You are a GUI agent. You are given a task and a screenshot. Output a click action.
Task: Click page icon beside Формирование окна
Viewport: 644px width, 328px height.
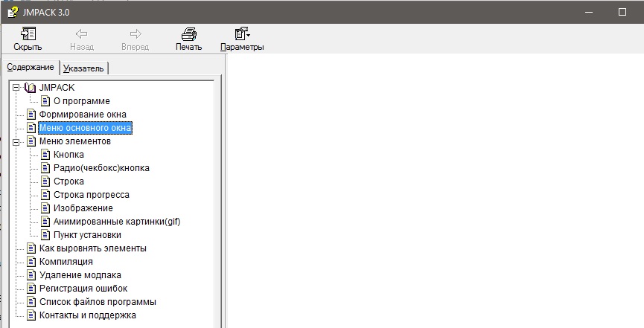tap(31, 114)
